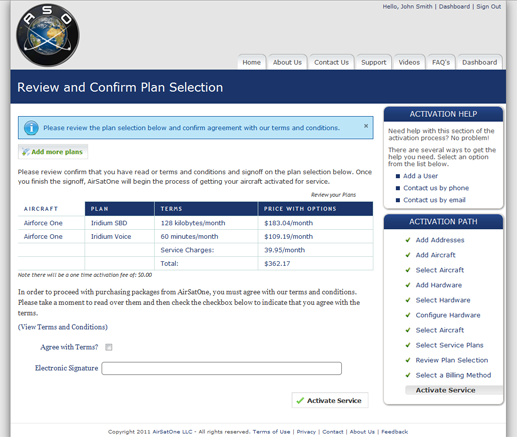Switch to the FAQ's tab

[x=441, y=62]
